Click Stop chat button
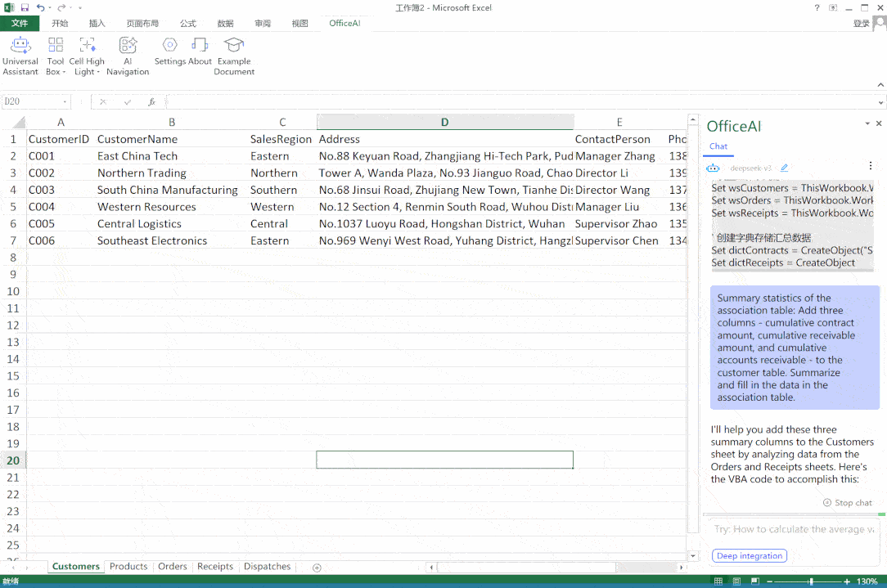 pyautogui.click(x=848, y=503)
